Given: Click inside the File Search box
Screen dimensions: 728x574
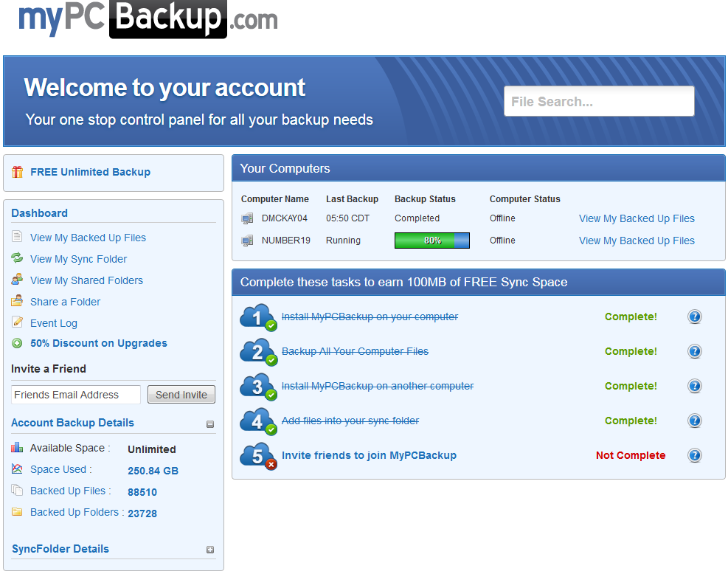Looking at the screenshot, I should pyautogui.click(x=598, y=101).
